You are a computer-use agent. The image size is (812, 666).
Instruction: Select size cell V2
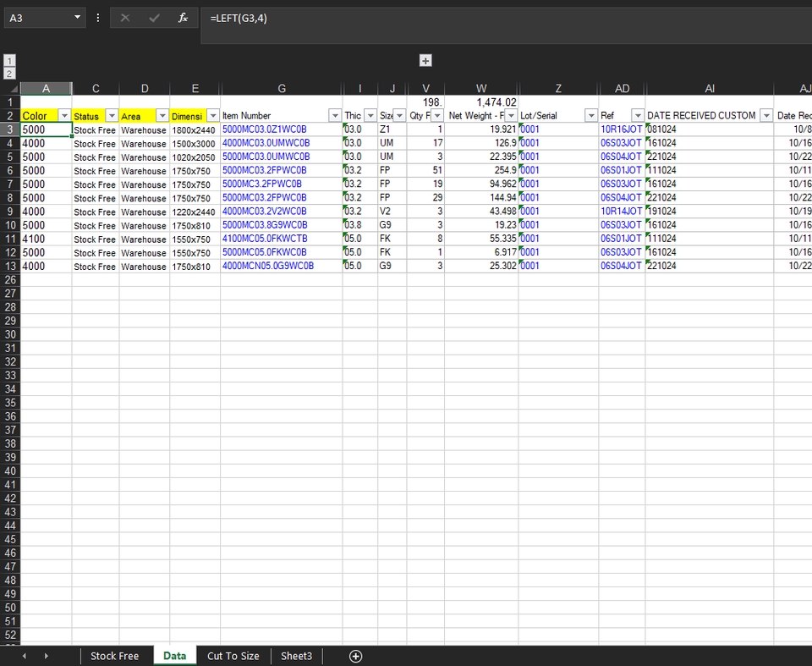(392, 212)
